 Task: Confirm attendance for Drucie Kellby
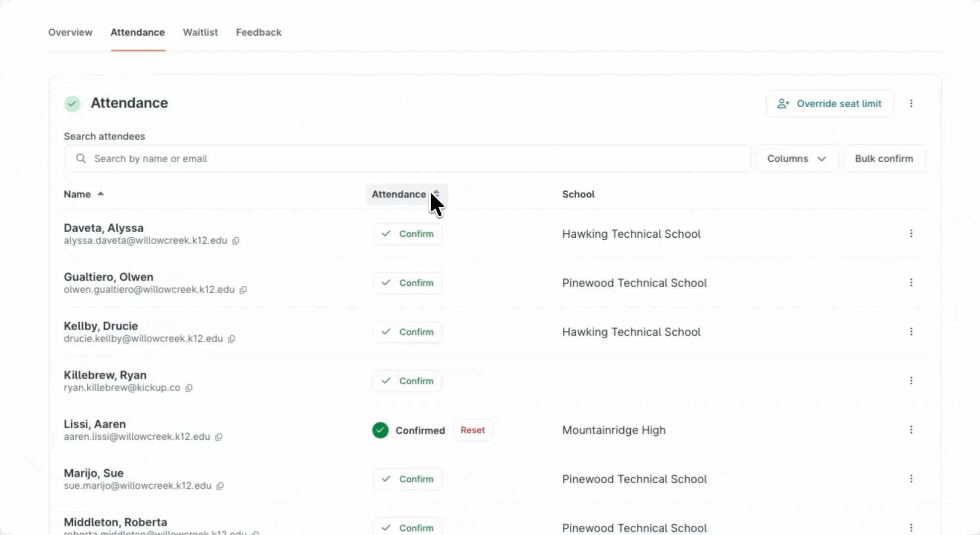407,332
